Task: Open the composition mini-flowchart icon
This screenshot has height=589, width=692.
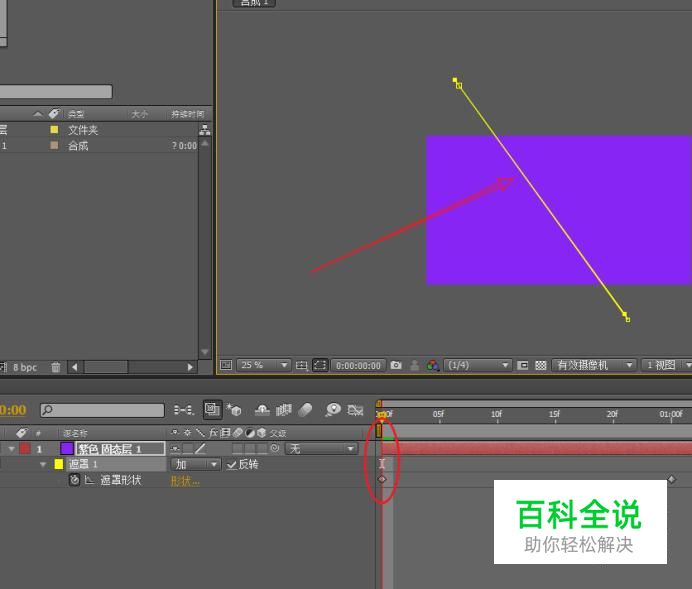Action: click(183, 410)
